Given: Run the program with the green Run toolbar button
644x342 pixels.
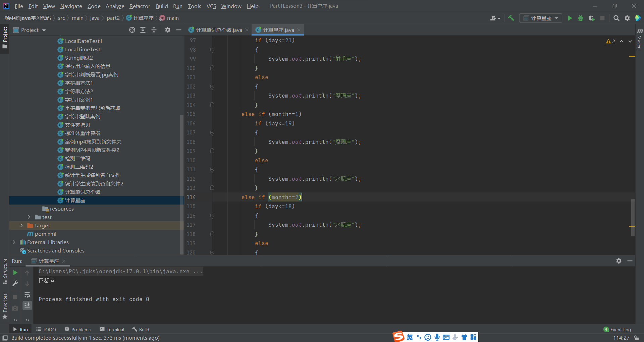Looking at the screenshot, I should pyautogui.click(x=570, y=18).
